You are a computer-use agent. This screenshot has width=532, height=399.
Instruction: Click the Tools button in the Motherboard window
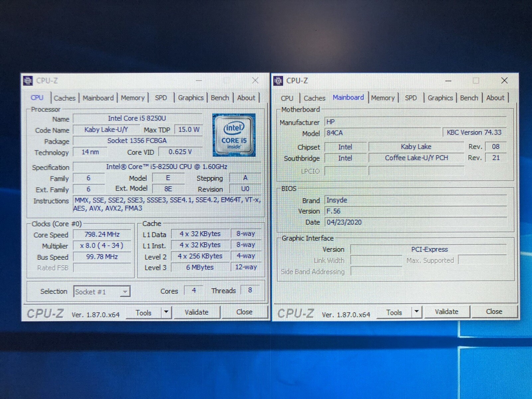click(394, 312)
